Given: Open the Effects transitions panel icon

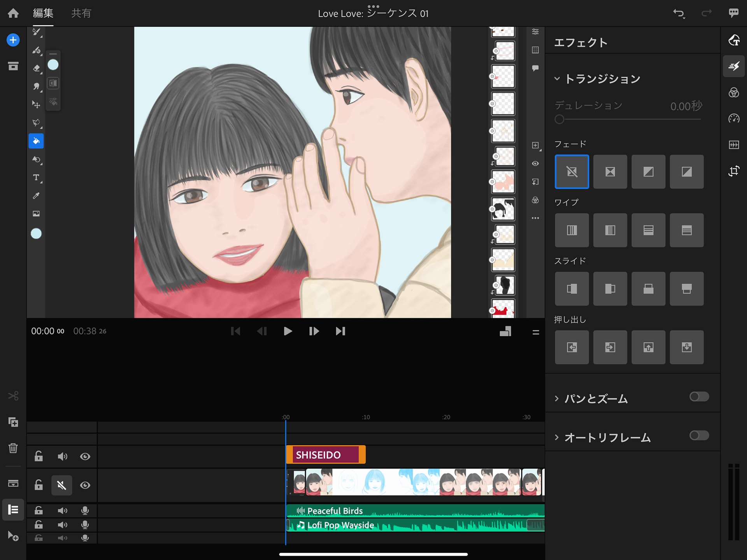Looking at the screenshot, I should 734,66.
